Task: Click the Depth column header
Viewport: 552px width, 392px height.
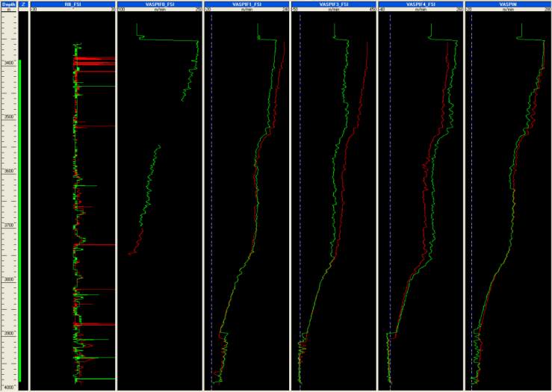Action: click(x=9, y=4)
